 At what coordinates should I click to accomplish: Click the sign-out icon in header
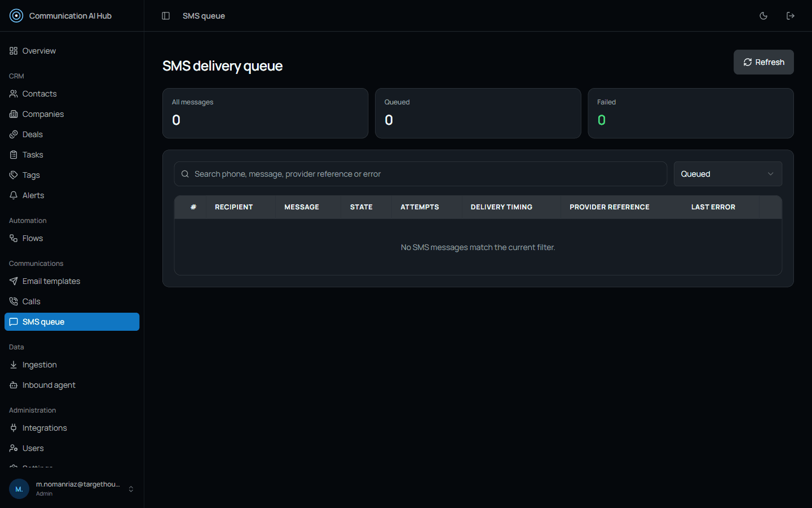pyautogui.click(x=791, y=16)
